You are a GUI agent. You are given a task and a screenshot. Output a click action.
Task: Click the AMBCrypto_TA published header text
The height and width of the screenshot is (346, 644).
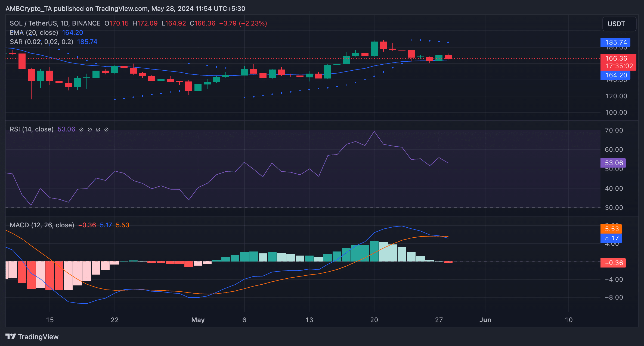(x=125, y=9)
